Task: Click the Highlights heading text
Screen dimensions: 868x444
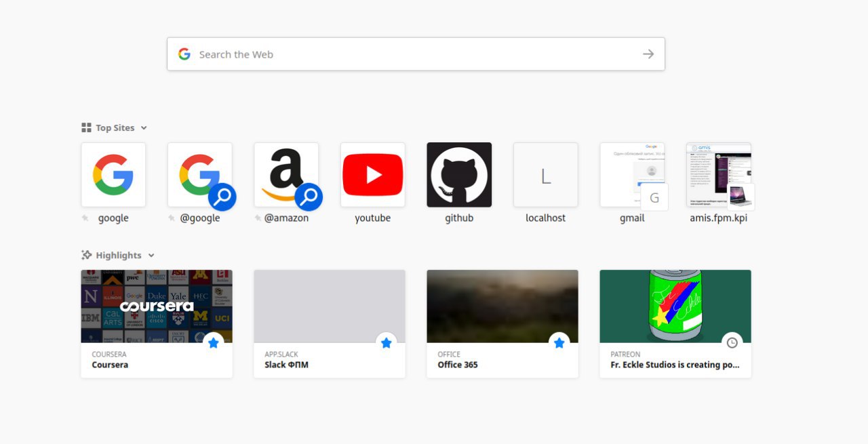Action: tap(119, 255)
